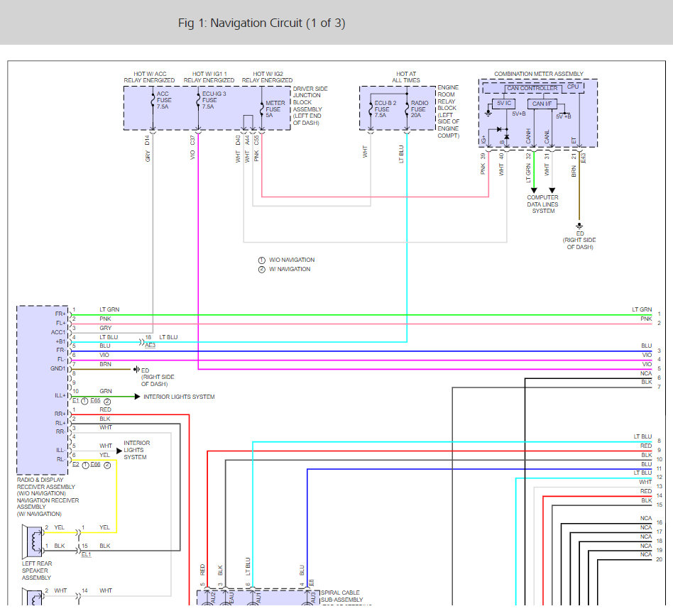This screenshot has width=673, height=616.
Task: Click the CAN CONTROLLER box
Action: pos(532,89)
